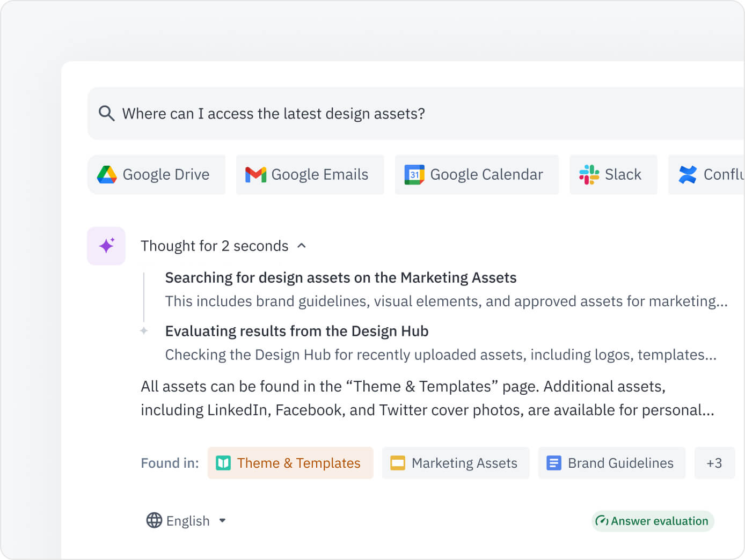Toggle the Google Drive source filter off

click(x=156, y=174)
